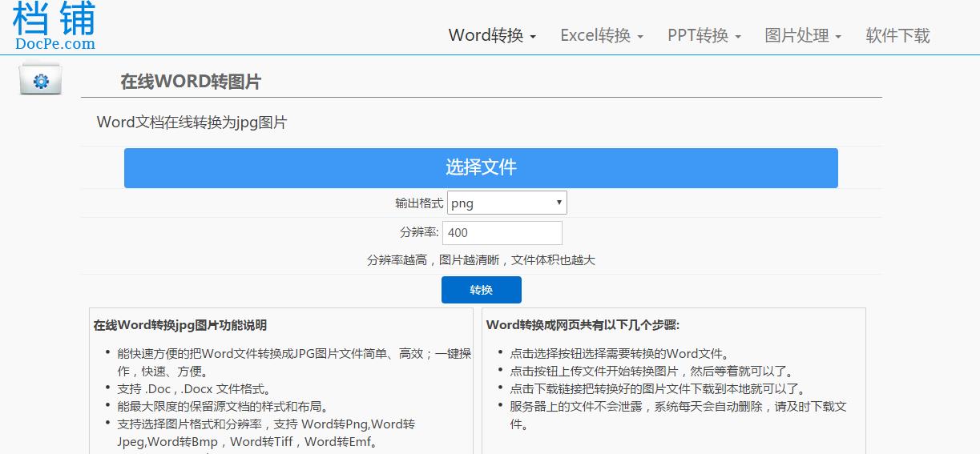Click the 在线Word转换jpg图片功能说明 heading
The image size is (980, 454).
tap(180, 325)
